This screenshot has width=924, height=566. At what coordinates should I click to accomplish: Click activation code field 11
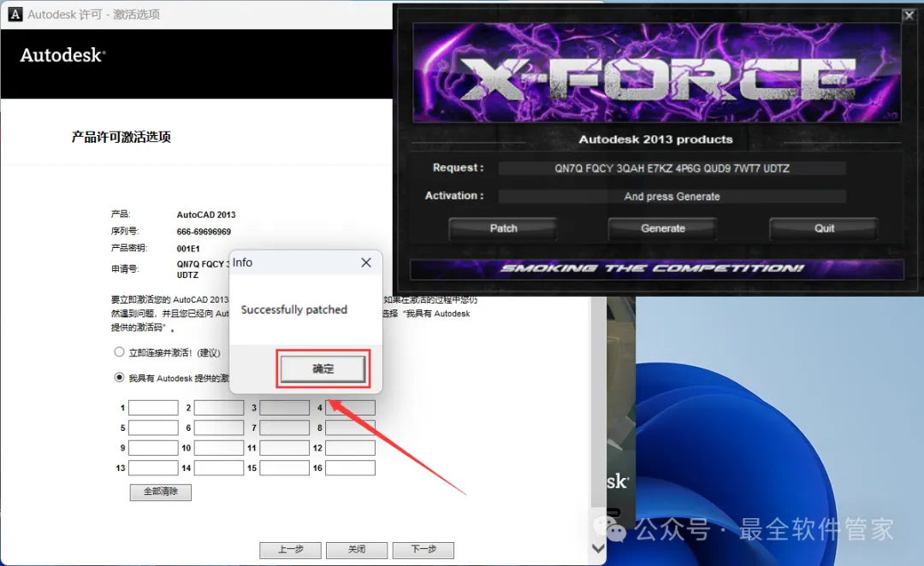pos(285,448)
